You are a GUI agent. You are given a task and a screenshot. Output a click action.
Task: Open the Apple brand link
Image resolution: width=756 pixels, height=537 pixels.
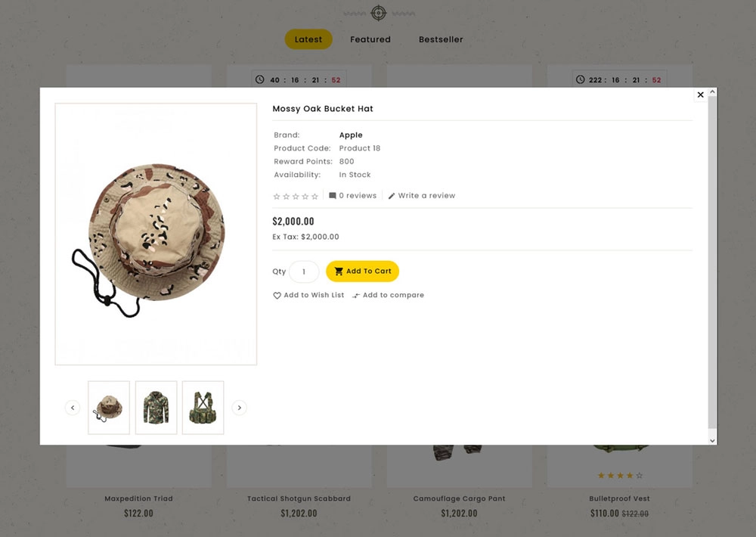click(x=351, y=135)
